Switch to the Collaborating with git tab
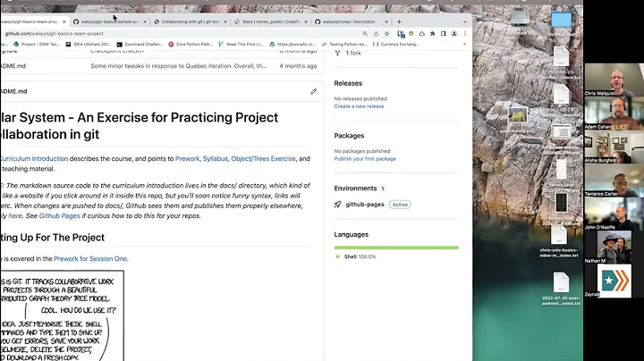Screen dimensions: 644x361 pyautogui.click(x=191, y=21)
